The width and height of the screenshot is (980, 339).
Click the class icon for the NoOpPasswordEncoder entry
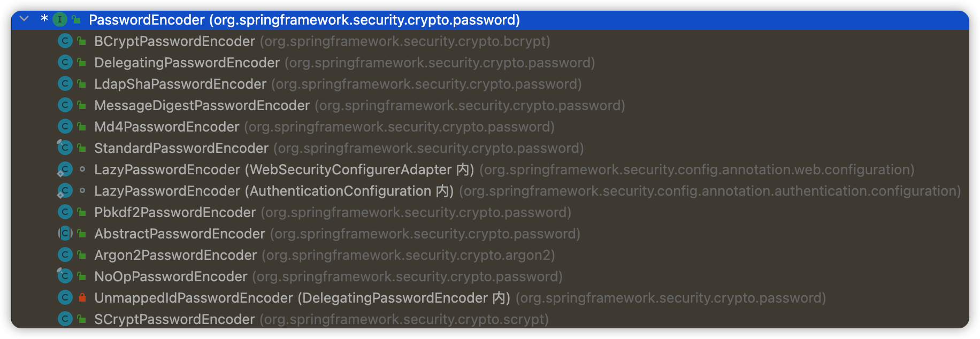pos(65,275)
